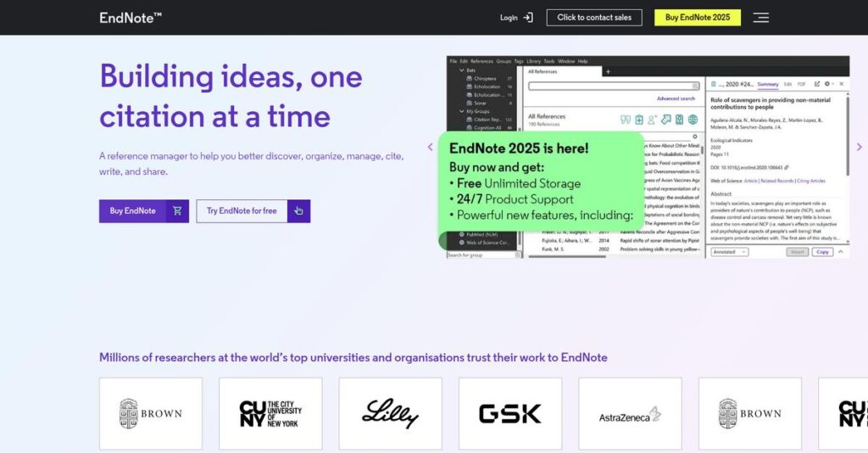
Task: Click the quotation-mark insert citation icon
Action: pos(626,120)
